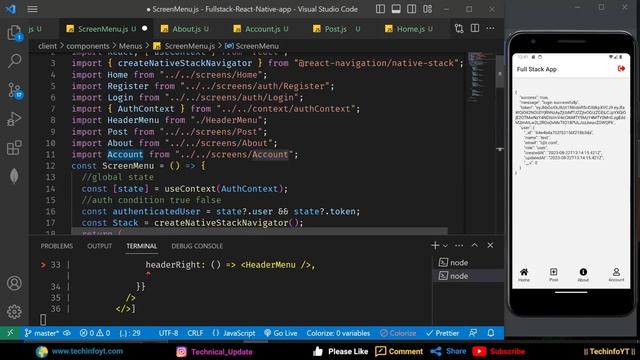Open the Extensions view
Image resolution: width=640 pixels, height=360 pixels.
click(x=14, y=148)
